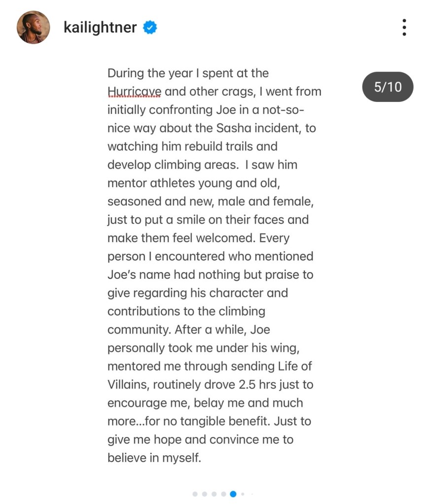Screen dimensions: 429x504
Task: Click the blue verified badge
Action: (x=150, y=28)
